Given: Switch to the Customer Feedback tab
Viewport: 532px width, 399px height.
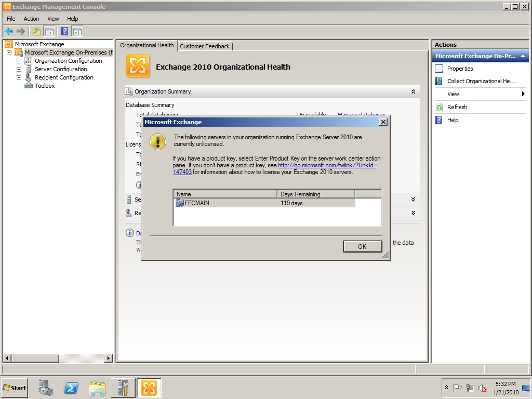Looking at the screenshot, I should pos(205,46).
